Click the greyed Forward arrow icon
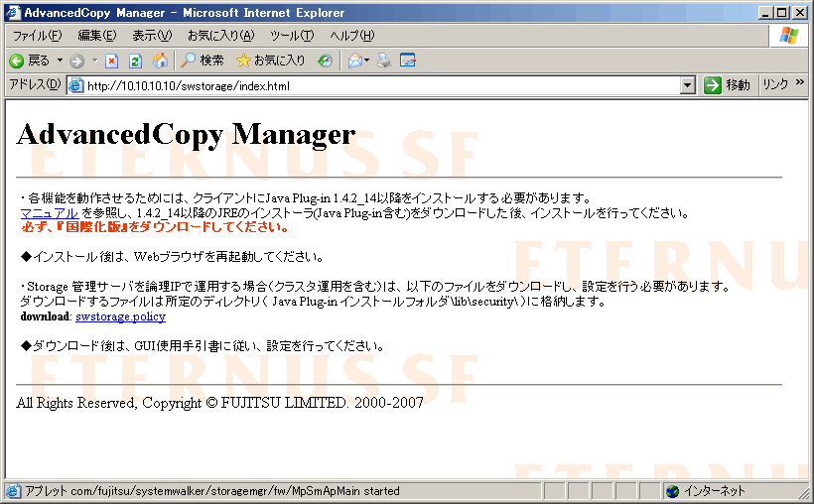The height and width of the screenshot is (504, 814). 76,61
